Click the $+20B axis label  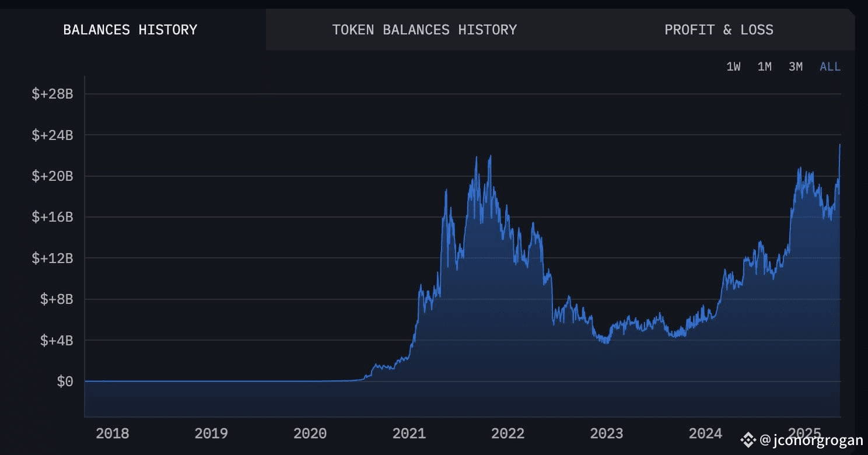(x=52, y=176)
